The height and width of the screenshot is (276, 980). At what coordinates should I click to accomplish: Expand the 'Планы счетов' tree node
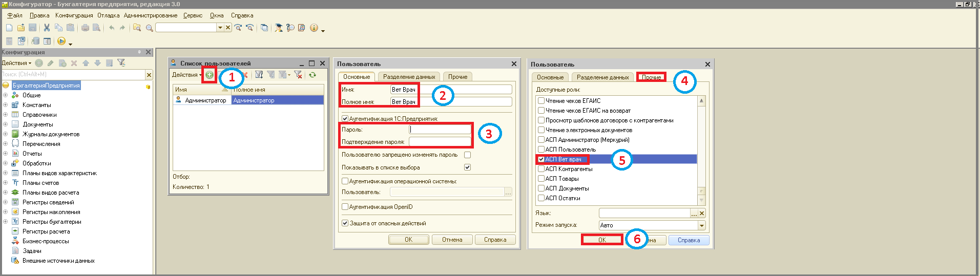click(6, 183)
